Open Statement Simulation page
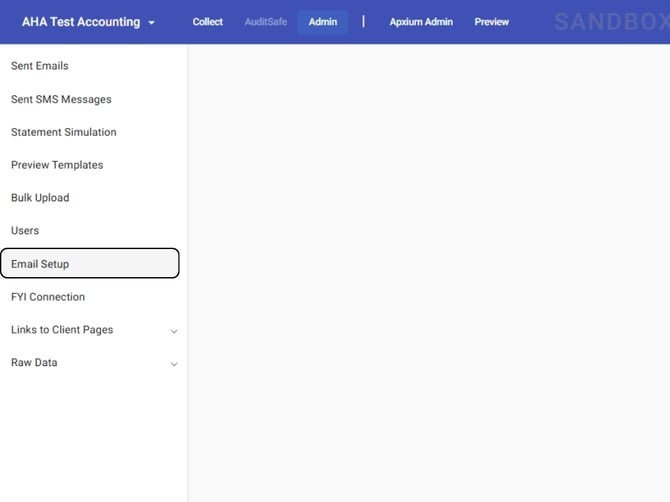 point(64,132)
